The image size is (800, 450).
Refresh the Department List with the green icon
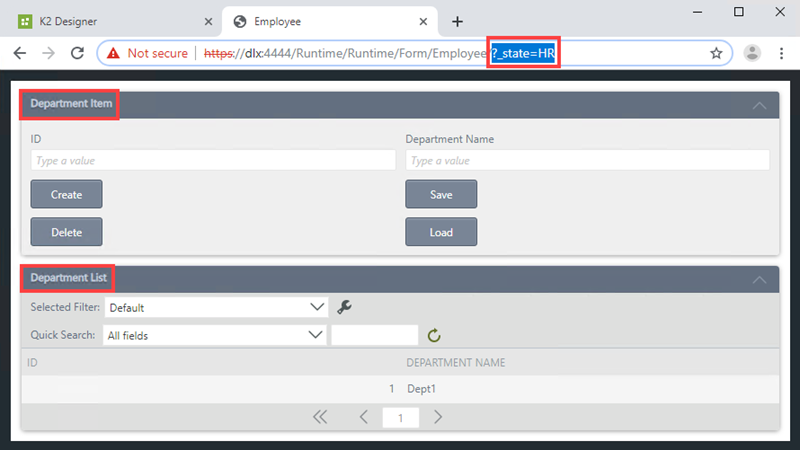point(434,335)
